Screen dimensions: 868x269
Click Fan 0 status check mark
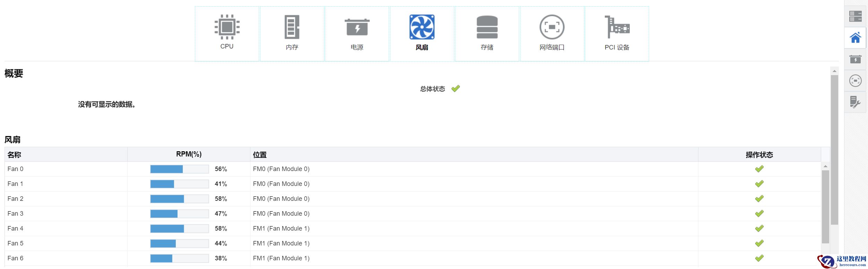pos(759,169)
